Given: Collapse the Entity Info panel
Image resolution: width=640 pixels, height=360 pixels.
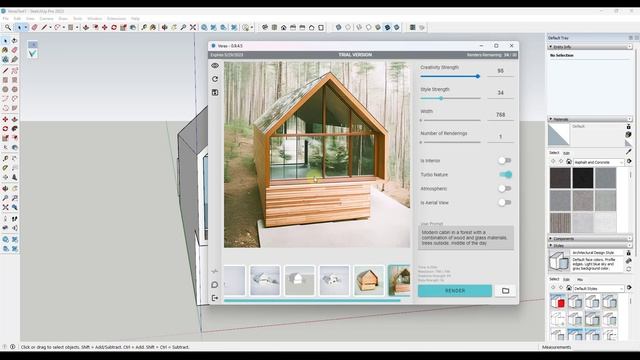Looking at the screenshot, I should pos(590,47).
